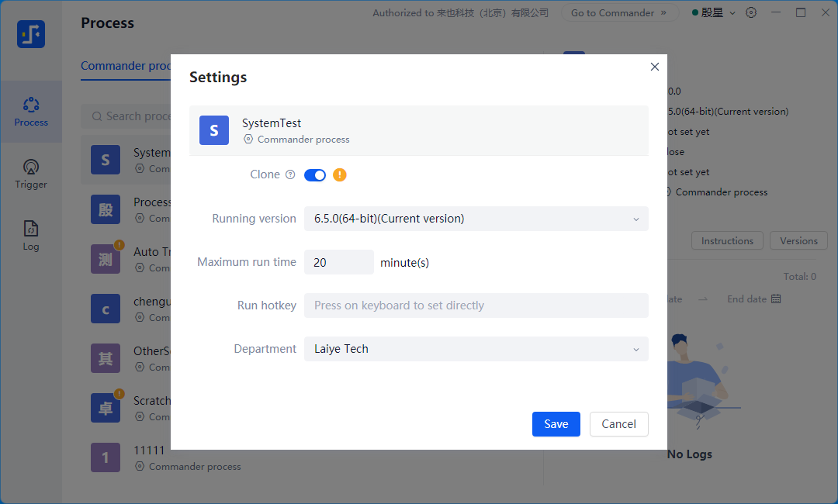This screenshot has width=838, height=504.
Task: Open the Process sidebar section
Action: pyautogui.click(x=31, y=112)
